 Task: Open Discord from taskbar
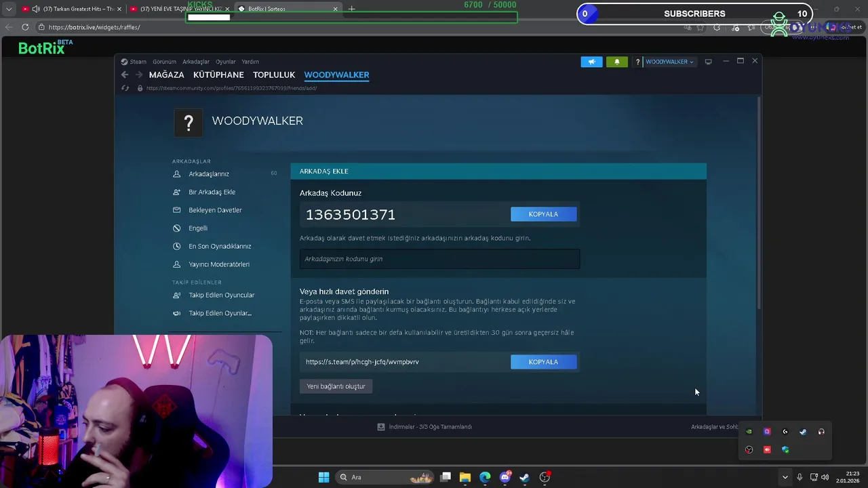pyautogui.click(x=505, y=477)
